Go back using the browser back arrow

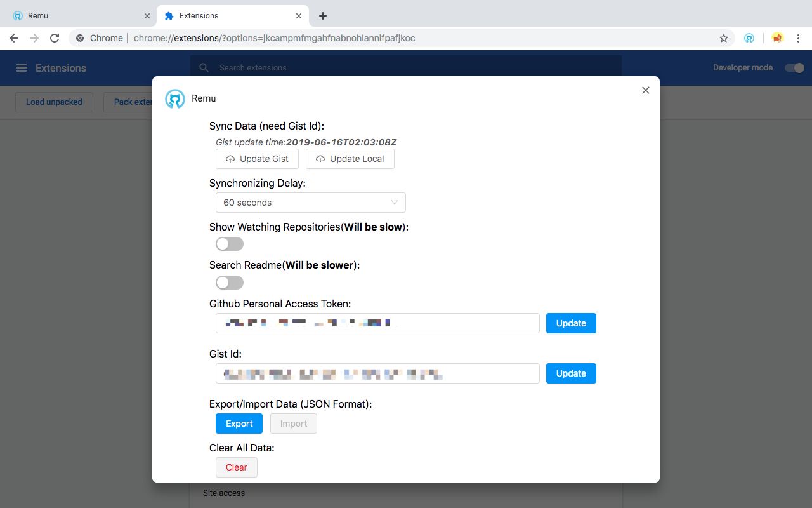(x=14, y=38)
